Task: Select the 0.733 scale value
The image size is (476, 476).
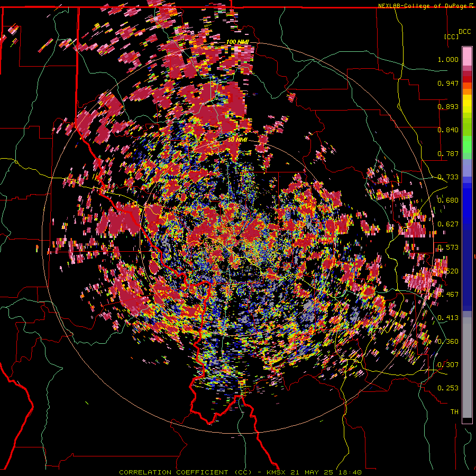Action: click(x=448, y=177)
